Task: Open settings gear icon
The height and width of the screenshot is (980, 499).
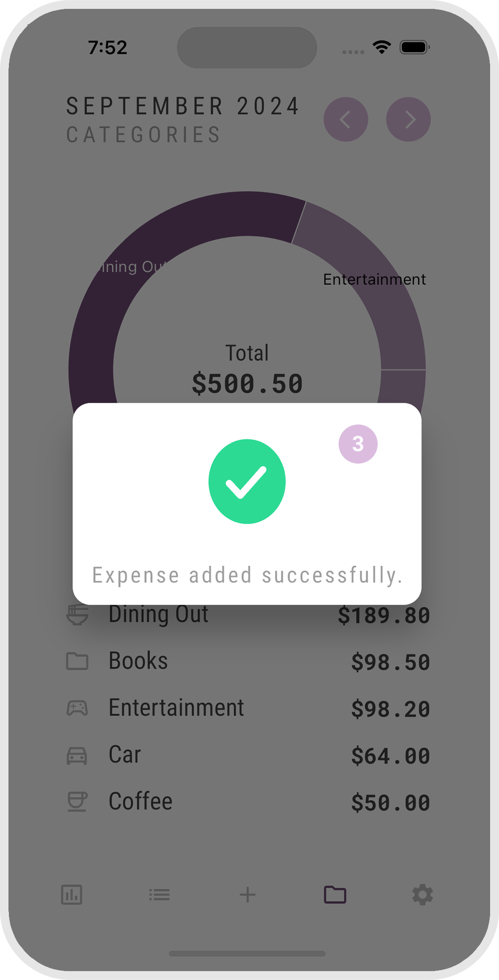Action: pyautogui.click(x=422, y=895)
